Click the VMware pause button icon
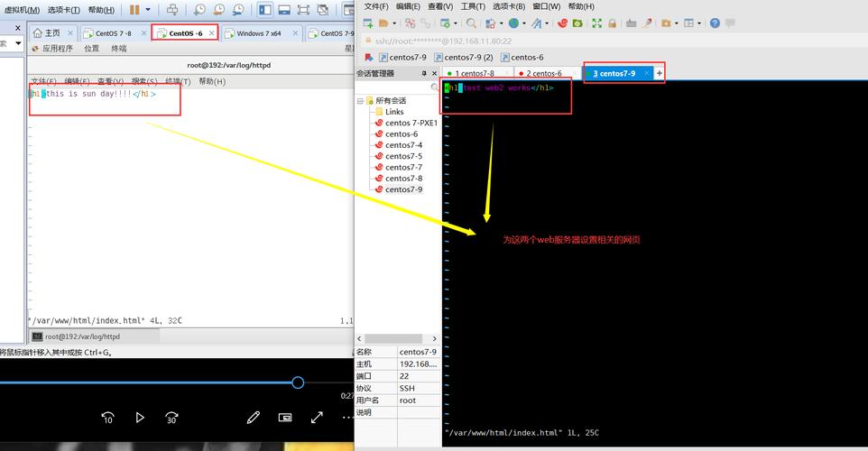Viewport: 868px width, 451px height. click(x=134, y=10)
